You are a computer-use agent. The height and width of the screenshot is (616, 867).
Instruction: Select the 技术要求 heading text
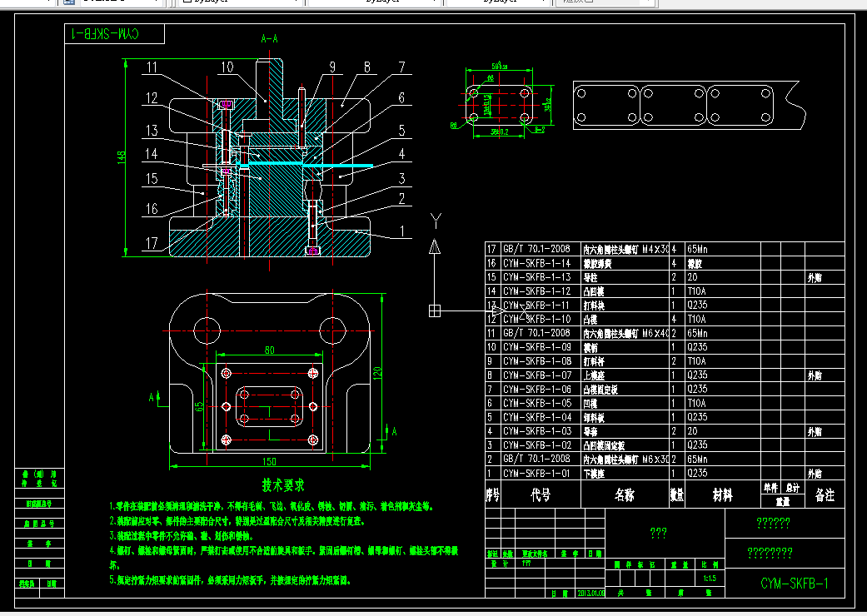283,485
